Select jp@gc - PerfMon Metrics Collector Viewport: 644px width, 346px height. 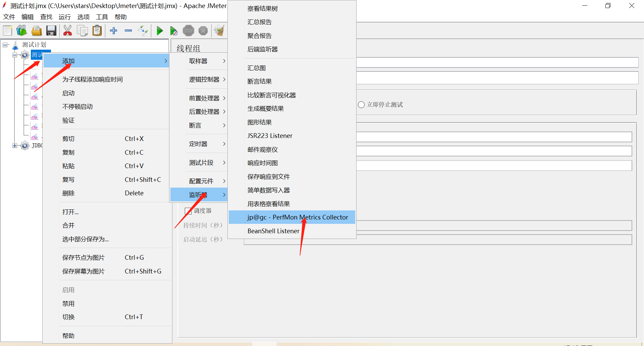(x=298, y=217)
